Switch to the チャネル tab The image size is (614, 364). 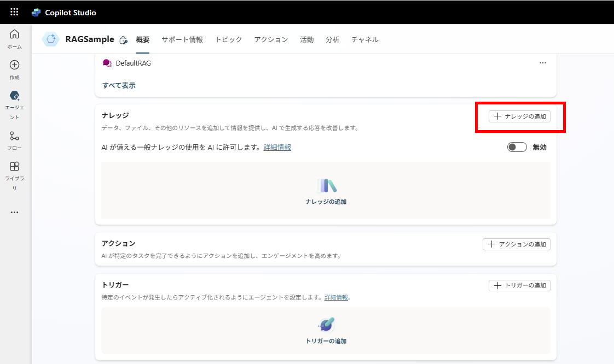pyautogui.click(x=364, y=39)
